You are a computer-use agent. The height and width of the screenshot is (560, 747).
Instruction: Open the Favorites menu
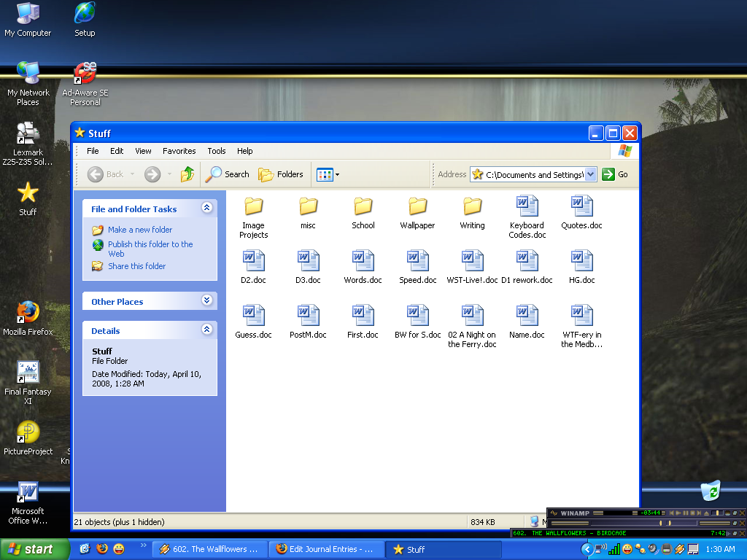coord(179,151)
